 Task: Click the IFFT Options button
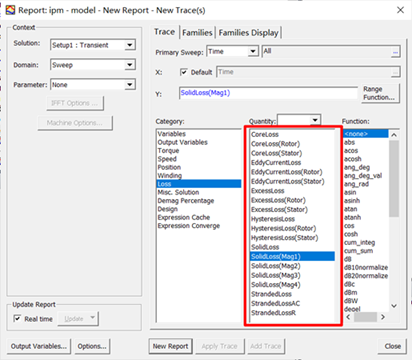point(75,103)
